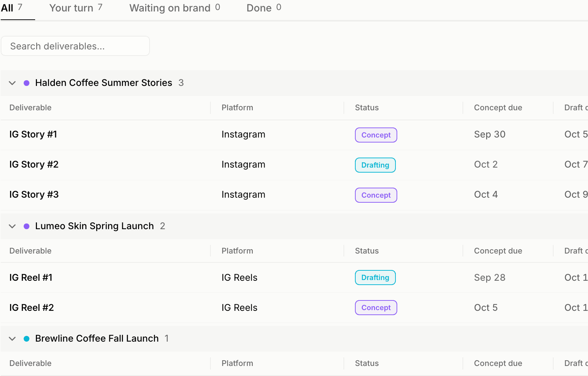Click the Drafting status badge for IG Story #2
The image size is (588, 376).
[375, 165]
